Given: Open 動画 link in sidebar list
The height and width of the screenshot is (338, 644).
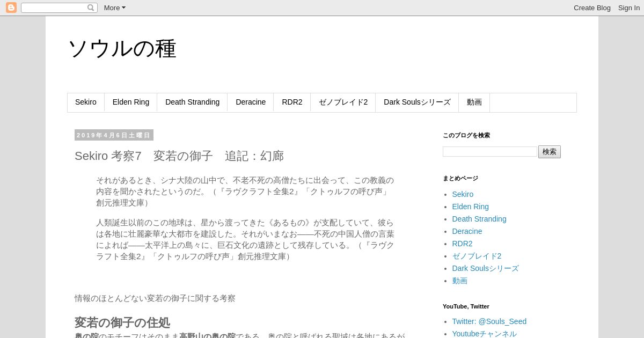Looking at the screenshot, I should (459, 281).
